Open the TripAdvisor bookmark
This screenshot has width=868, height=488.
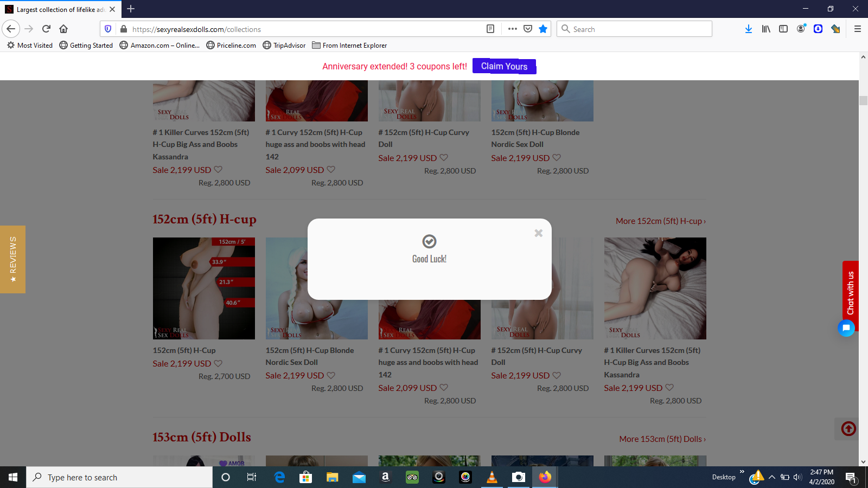(284, 46)
